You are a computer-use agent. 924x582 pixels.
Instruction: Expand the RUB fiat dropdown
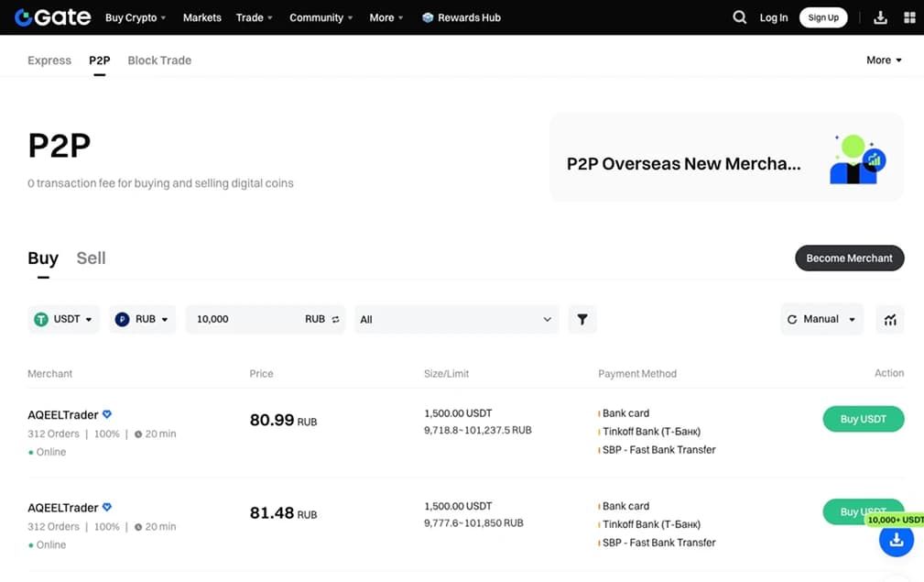pyautogui.click(x=142, y=319)
